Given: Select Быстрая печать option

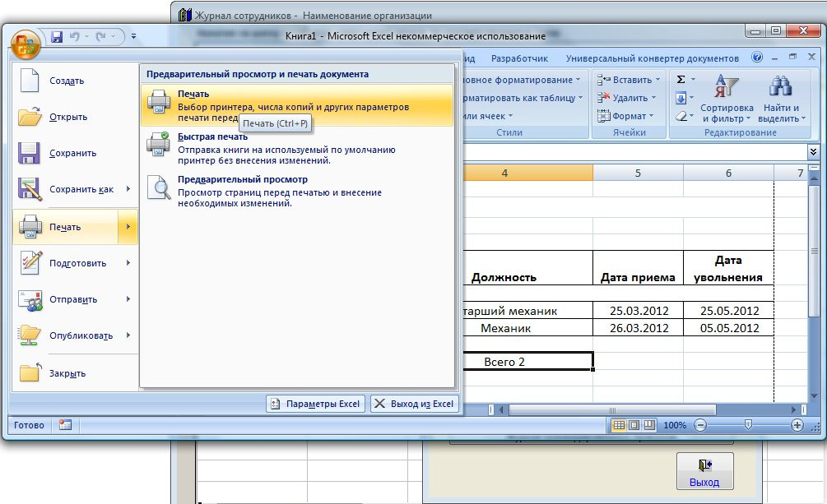Looking at the screenshot, I should click(297, 148).
